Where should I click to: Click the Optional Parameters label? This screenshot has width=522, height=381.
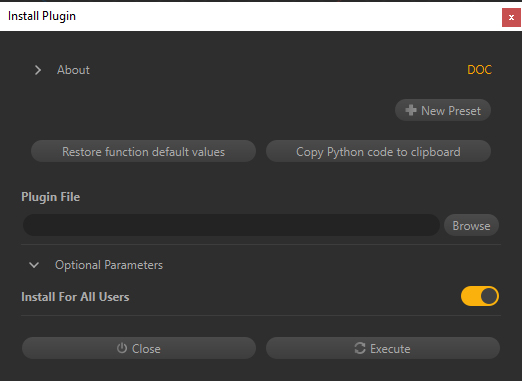coord(109,265)
